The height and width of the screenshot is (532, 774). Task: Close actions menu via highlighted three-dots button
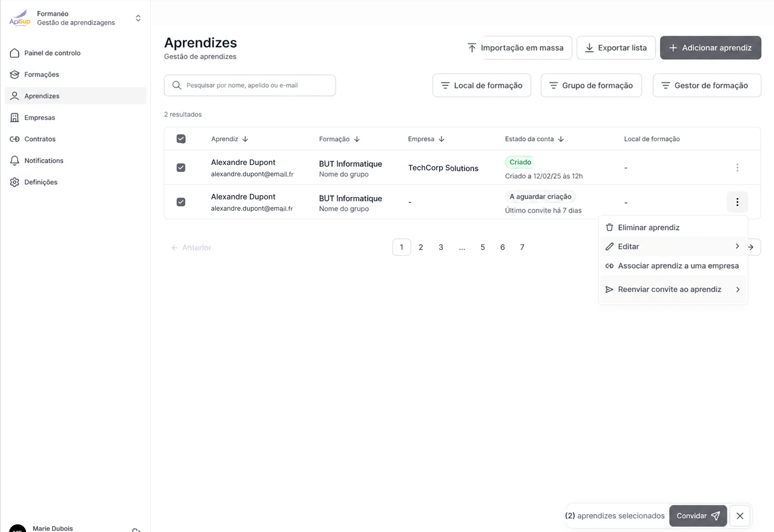737,202
